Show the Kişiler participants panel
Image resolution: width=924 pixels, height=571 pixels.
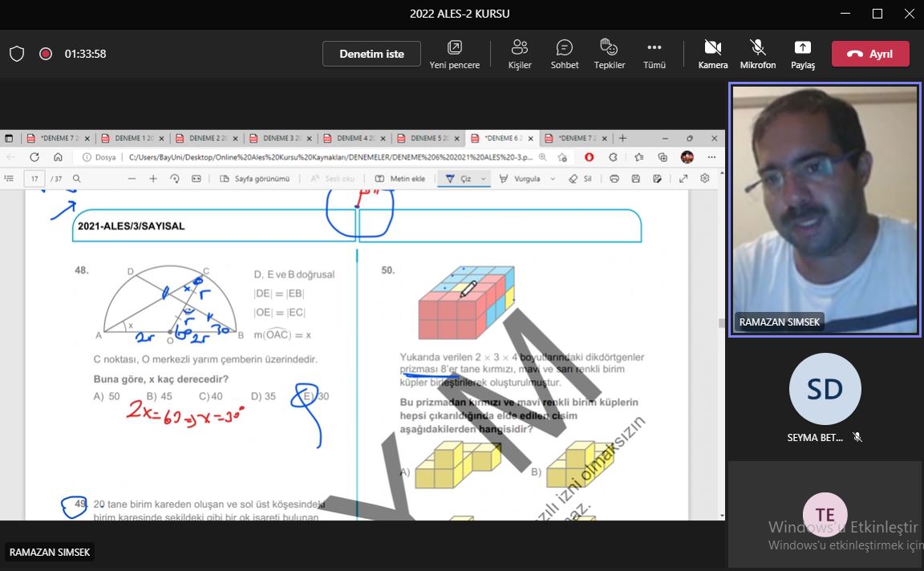coord(520,55)
